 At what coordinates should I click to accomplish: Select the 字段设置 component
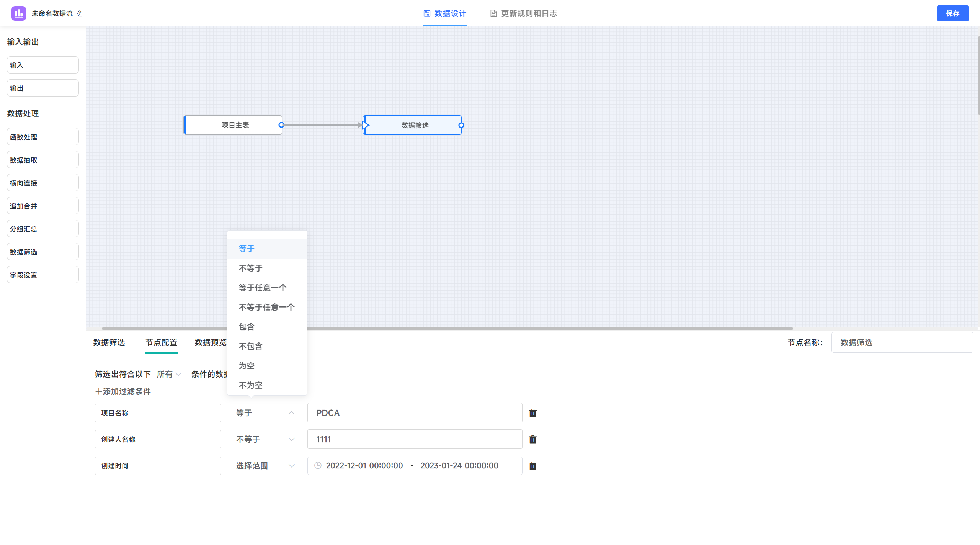click(x=43, y=275)
